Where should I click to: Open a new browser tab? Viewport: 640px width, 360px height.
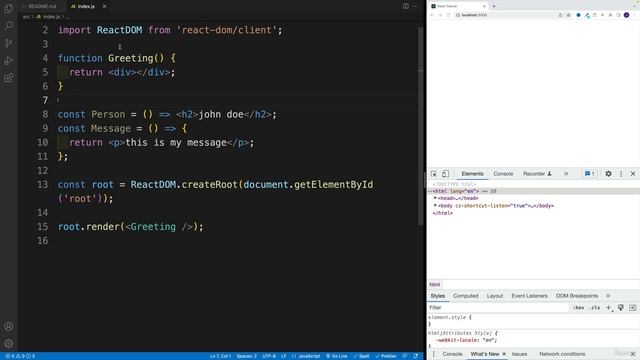(x=493, y=6)
